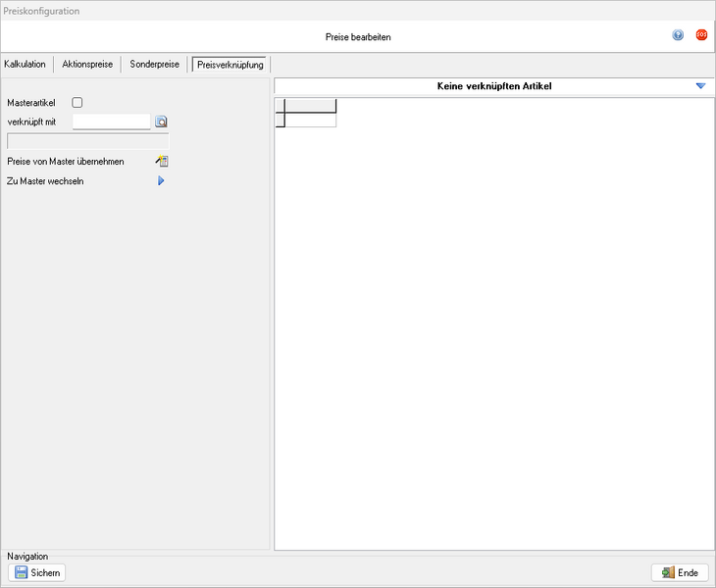Select the Sonderpreise tab
The image size is (716, 588).
click(154, 65)
